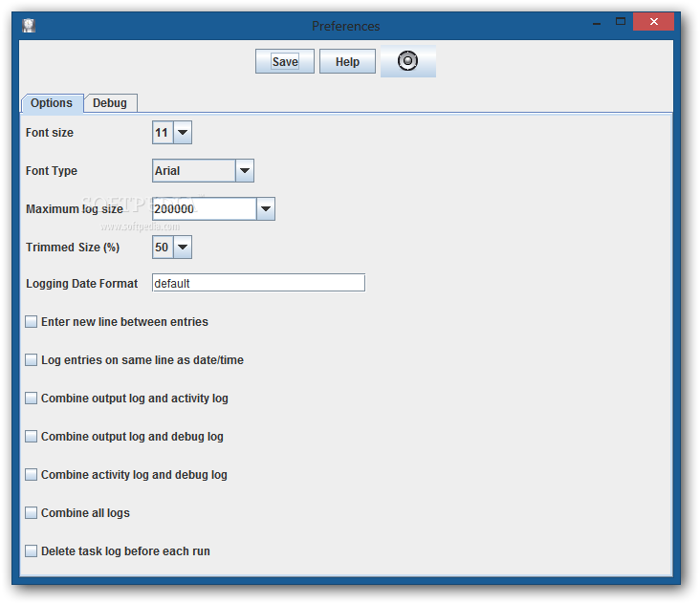Screen dimensions: 700x604
Task: Click the Font size label
Action: [x=50, y=133]
